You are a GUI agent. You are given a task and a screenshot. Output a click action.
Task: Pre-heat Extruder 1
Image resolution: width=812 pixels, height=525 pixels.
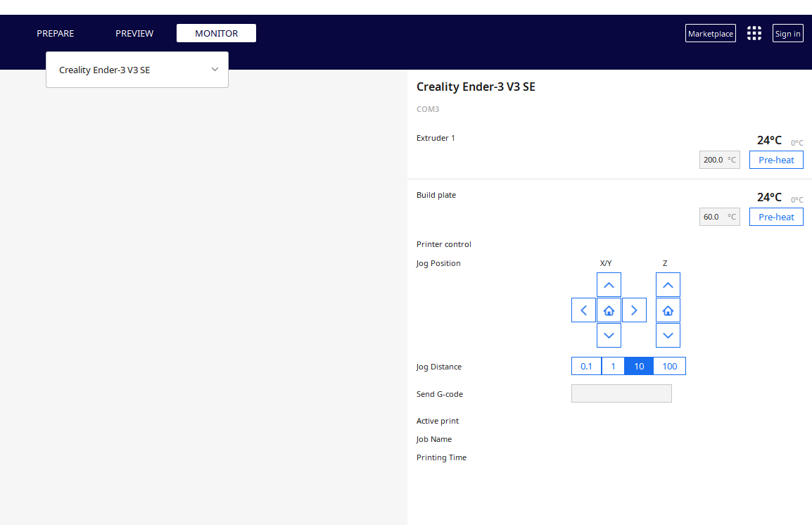point(776,160)
